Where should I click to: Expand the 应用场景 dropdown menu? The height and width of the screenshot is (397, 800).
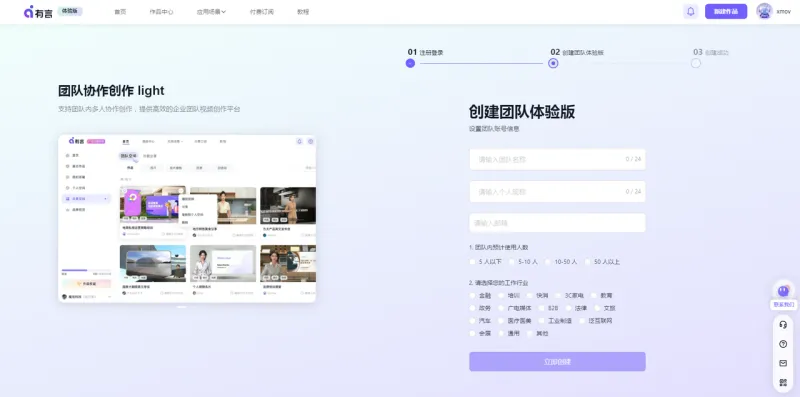211,12
